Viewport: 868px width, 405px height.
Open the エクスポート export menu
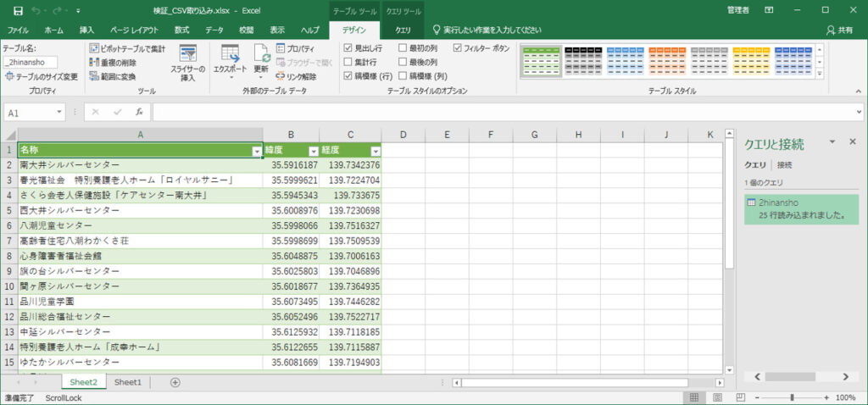point(231,63)
